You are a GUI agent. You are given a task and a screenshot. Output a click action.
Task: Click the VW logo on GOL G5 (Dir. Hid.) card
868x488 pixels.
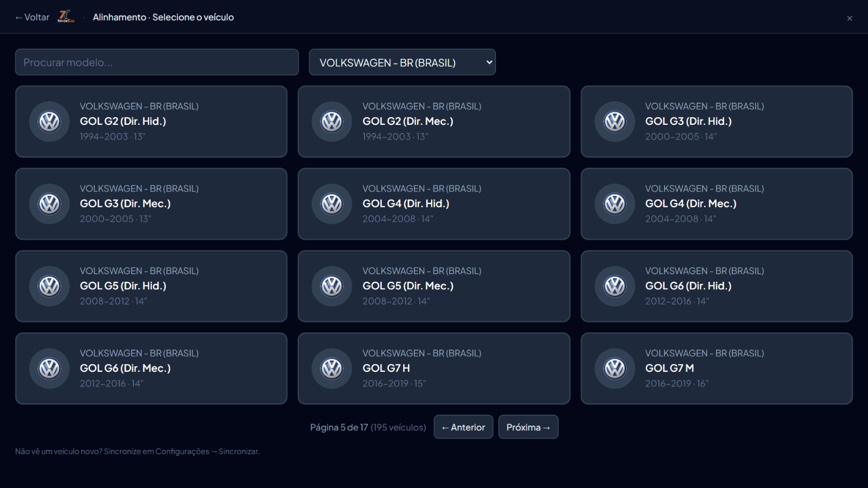point(49,286)
